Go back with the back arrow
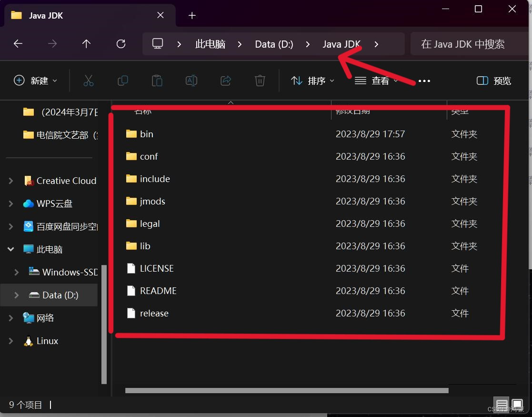 tap(18, 44)
